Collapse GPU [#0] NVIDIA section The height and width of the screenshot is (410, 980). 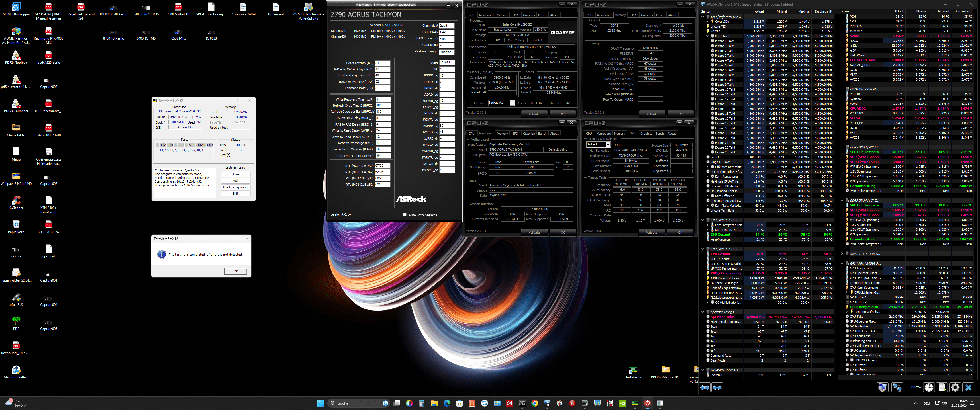tap(842, 263)
